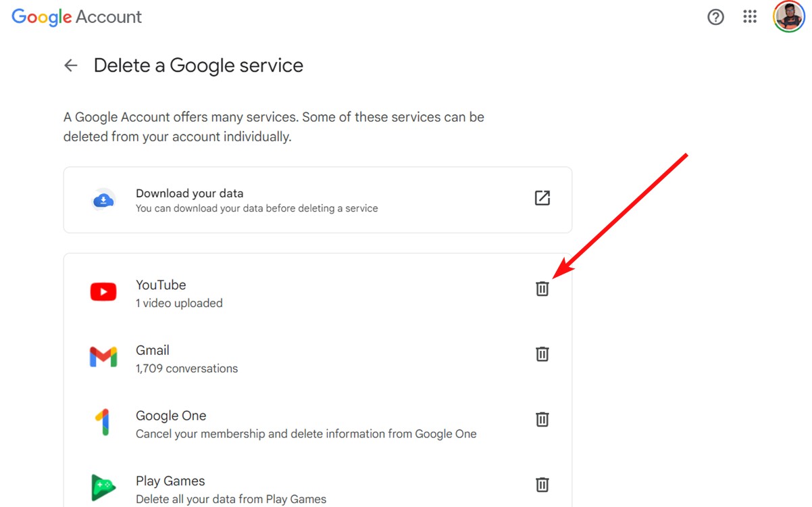Open the Help question mark icon
The image size is (812, 507).
[715, 18]
